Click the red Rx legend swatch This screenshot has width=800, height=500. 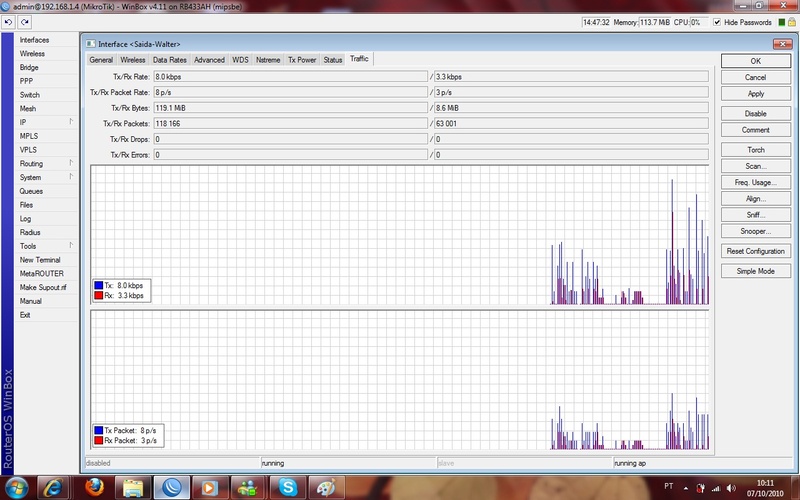(99, 295)
